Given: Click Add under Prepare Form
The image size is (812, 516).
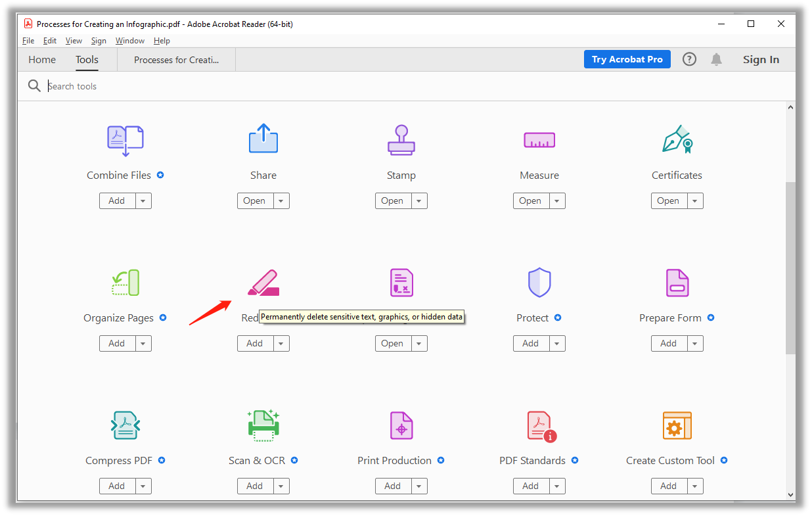Looking at the screenshot, I should (669, 344).
